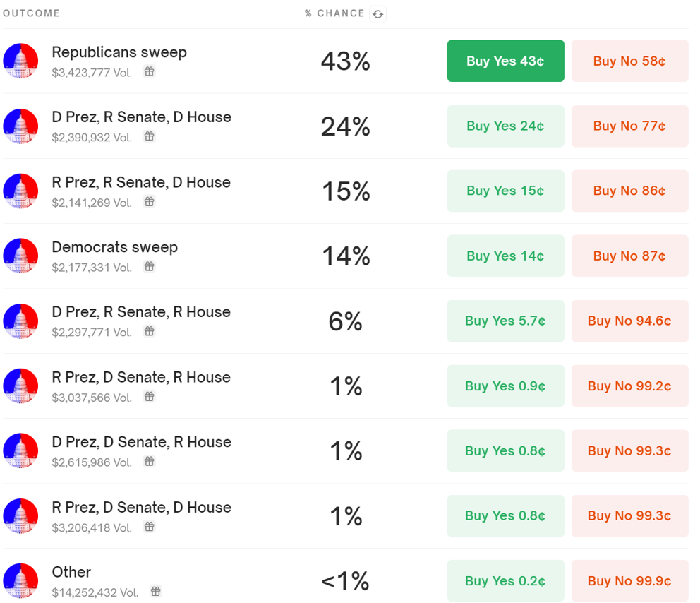Click gift icon under R Prez, D Senate, D House
Image resolution: width=700 pixels, height=603 pixels.
click(x=150, y=527)
